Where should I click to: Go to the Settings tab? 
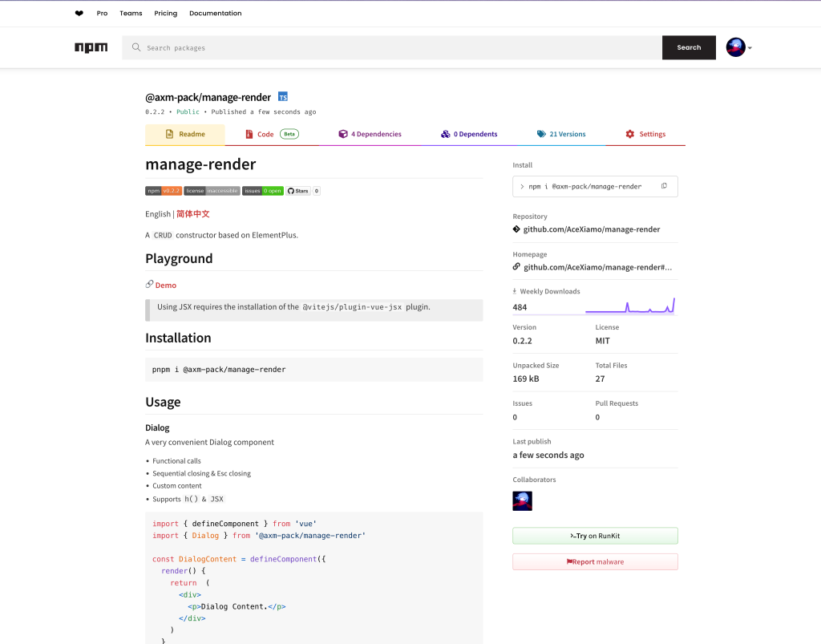point(645,134)
